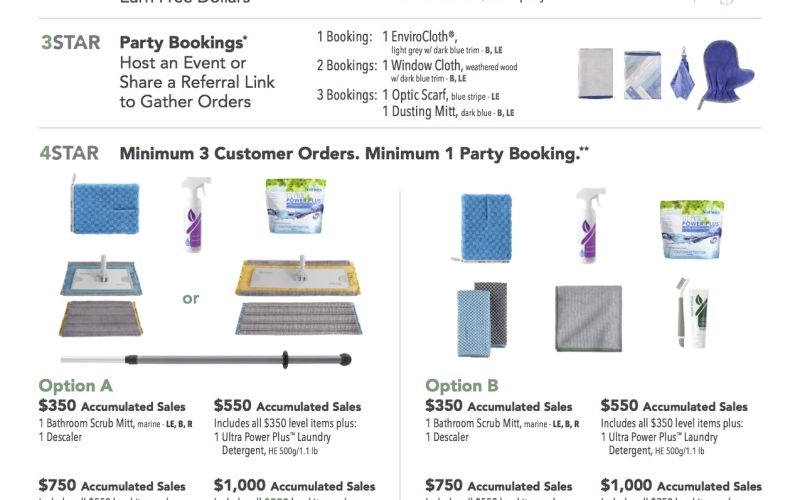The height and width of the screenshot is (500, 800).
Task: Click the long telescopic mop handle
Action: (x=206, y=359)
